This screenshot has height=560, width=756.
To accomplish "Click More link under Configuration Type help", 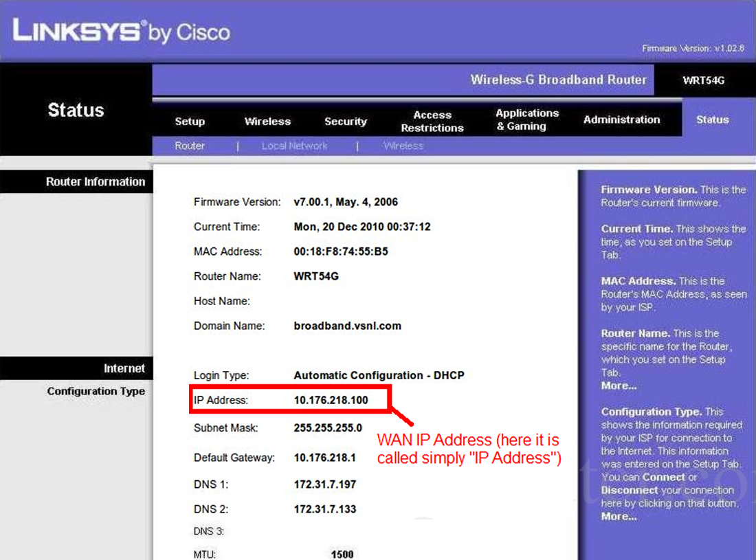I will click(619, 516).
